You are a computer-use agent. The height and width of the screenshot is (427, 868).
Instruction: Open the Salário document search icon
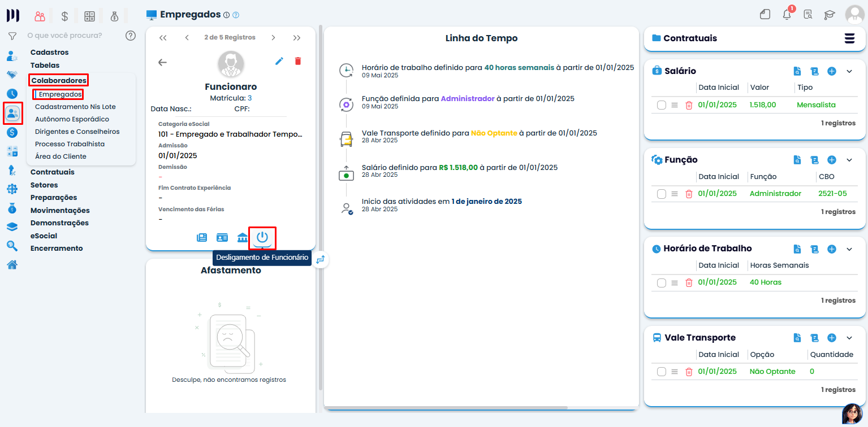coord(797,71)
